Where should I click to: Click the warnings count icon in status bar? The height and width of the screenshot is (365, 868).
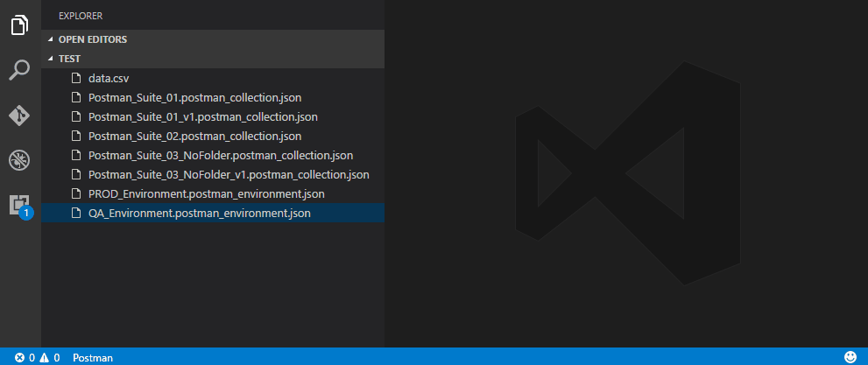(x=45, y=358)
